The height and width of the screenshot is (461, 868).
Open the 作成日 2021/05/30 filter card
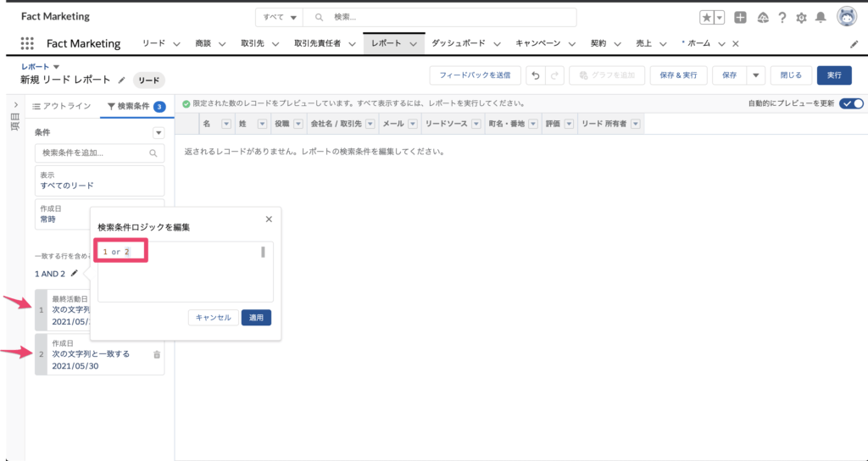(100, 354)
